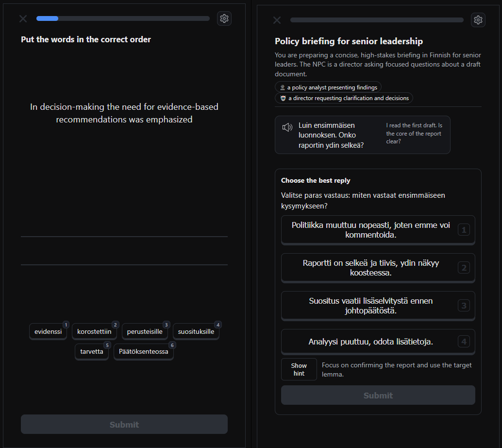502x448 pixels.
Task: Select the word tile 'korostettiin'
Action: (94, 332)
